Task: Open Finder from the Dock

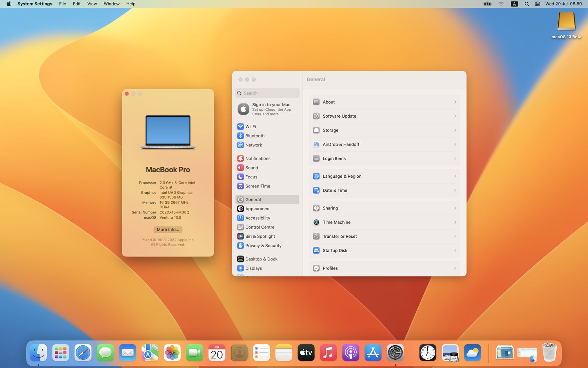Action: [x=38, y=353]
